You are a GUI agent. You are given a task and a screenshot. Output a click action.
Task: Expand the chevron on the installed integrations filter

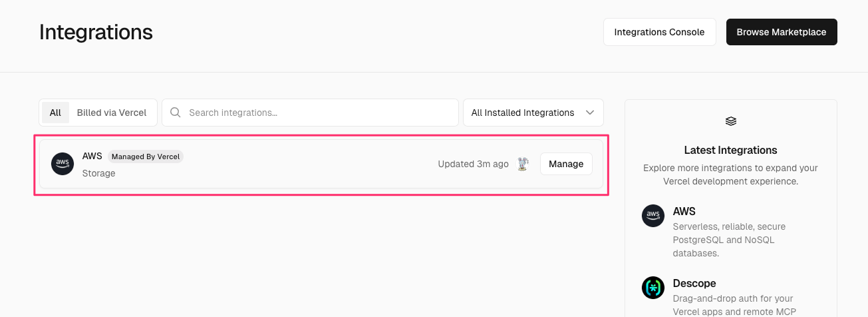click(590, 113)
